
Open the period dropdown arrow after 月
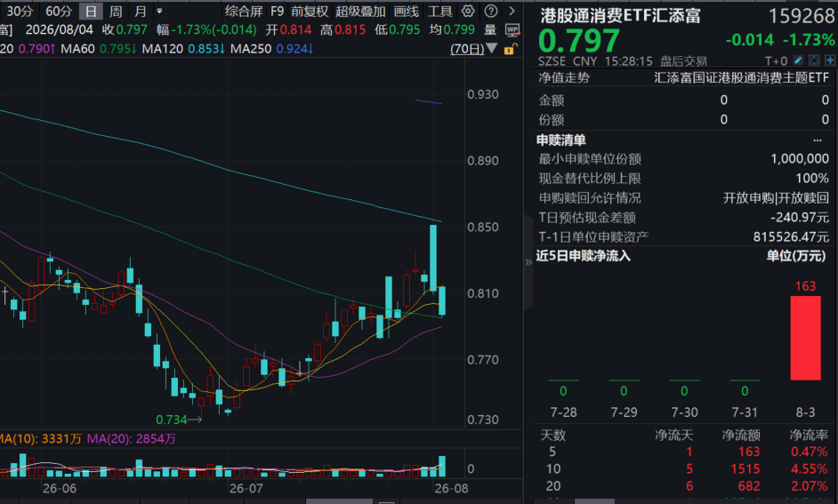(x=159, y=12)
